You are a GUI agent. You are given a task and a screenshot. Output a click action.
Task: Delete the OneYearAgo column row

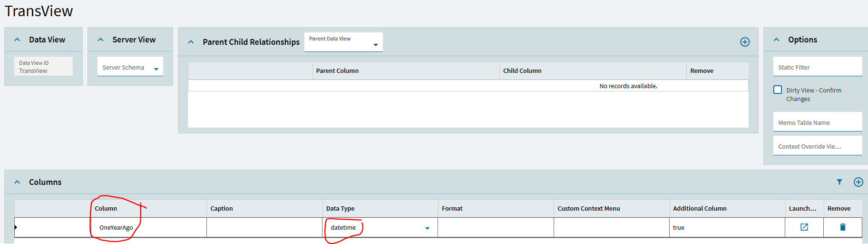click(843, 227)
